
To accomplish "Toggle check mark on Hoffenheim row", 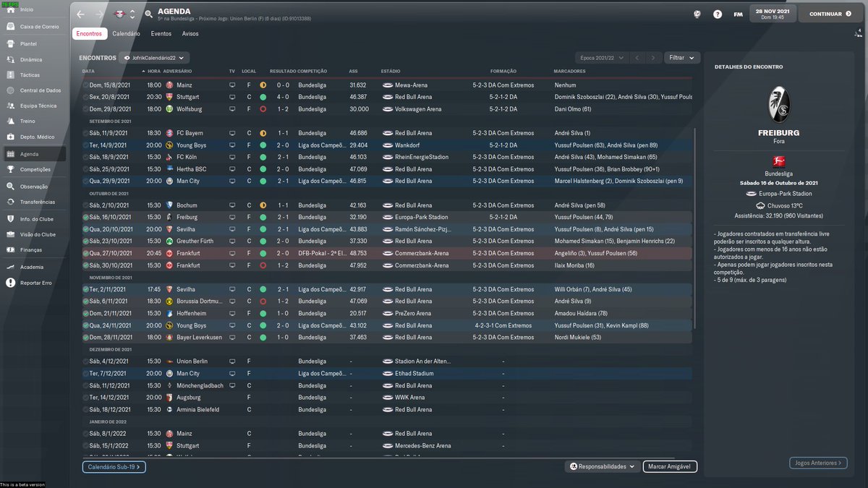I will click(x=86, y=313).
